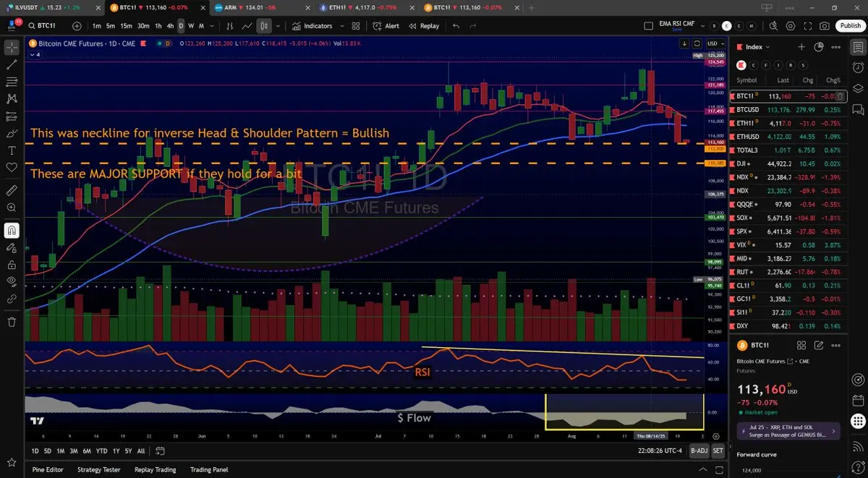Expand the collapsed indicator legend showing 4
The width and height of the screenshot is (868, 478).
tap(35, 54)
